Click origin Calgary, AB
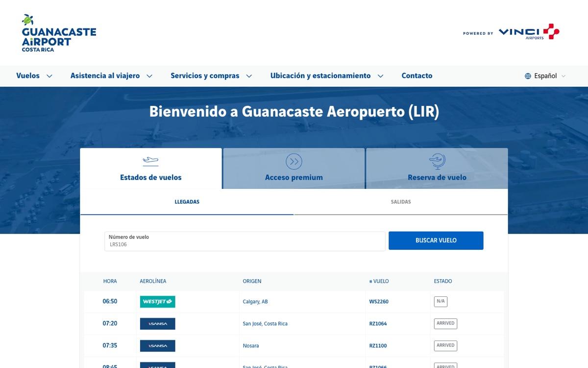 [x=255, y=302]
